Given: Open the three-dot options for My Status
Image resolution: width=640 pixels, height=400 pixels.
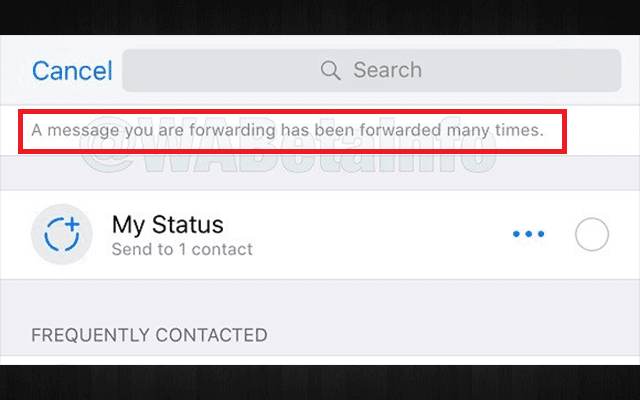Looking at the screenshot, I should coord(528,235).
